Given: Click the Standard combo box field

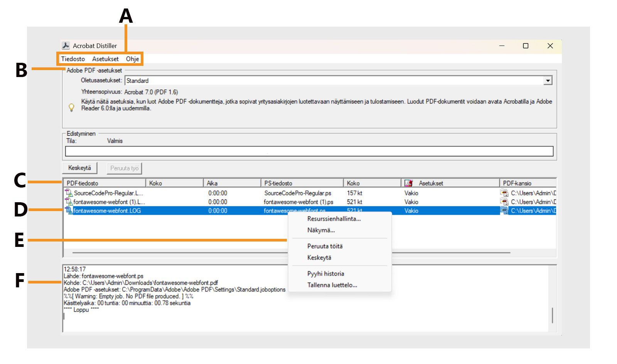Looking at the screenshot, I should click(x=270, y=81).
